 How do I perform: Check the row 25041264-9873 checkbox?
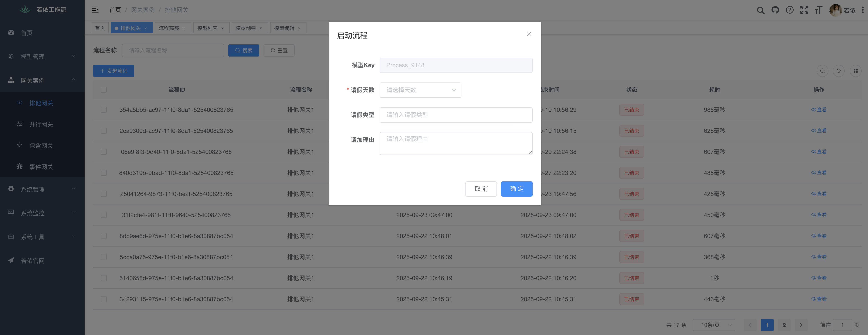click(x=104, y=194)
